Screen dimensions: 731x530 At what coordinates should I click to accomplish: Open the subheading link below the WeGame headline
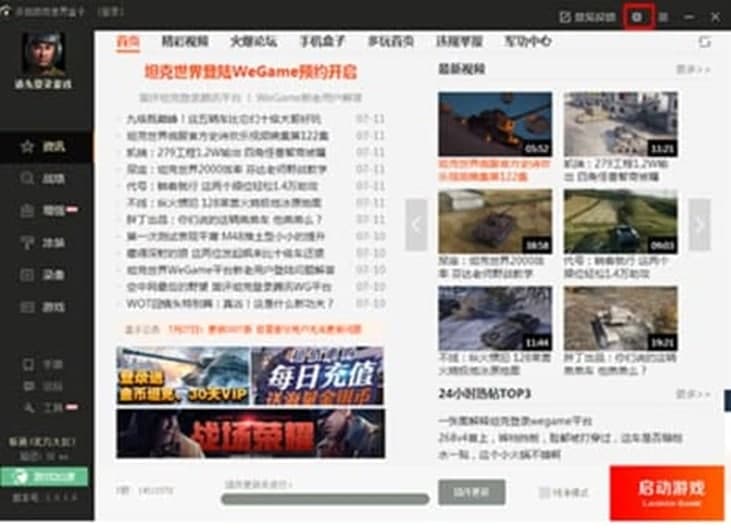[251, 98]
